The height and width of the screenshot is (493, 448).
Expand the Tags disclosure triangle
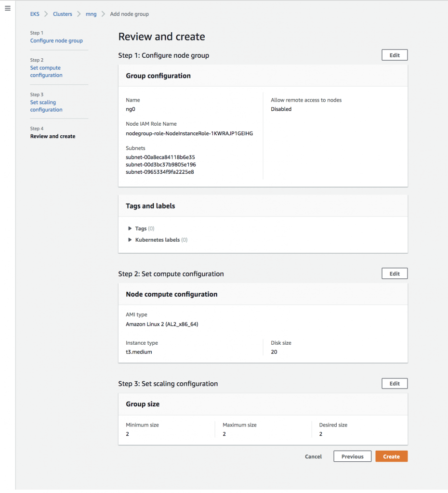130,229
